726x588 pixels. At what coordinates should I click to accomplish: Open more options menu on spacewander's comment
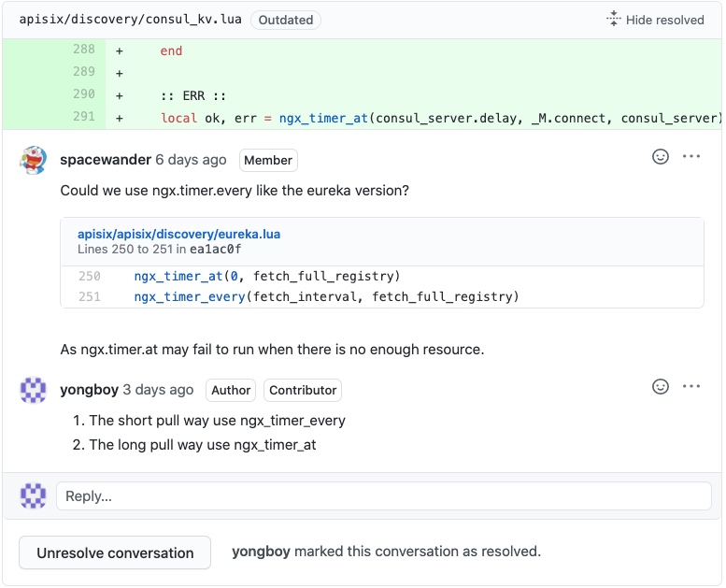pos(691,157)
